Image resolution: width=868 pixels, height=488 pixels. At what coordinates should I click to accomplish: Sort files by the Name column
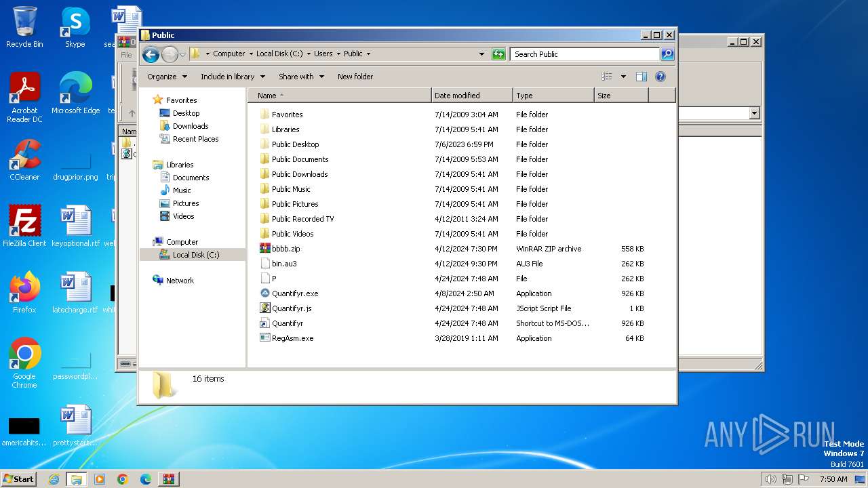tap(339, 96)
